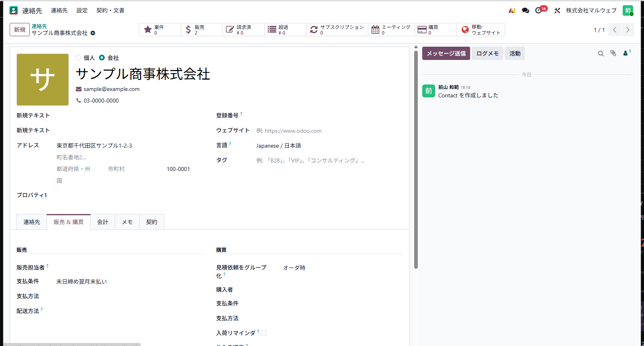Click the email field sample@example.com
Screen dimensions: 644x346
[x=111, y=89]
